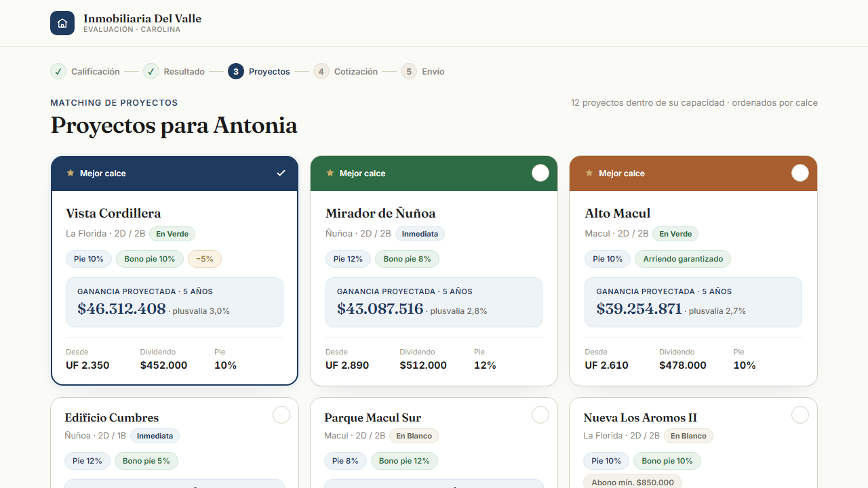Select the Alto Macul project circle

(x=800, y=173)
